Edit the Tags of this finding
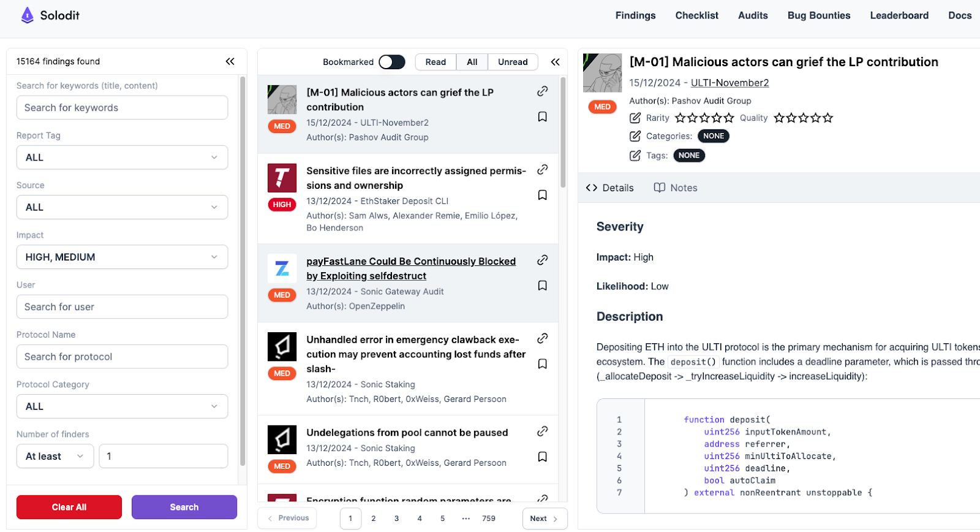 (x=635, y=156)
